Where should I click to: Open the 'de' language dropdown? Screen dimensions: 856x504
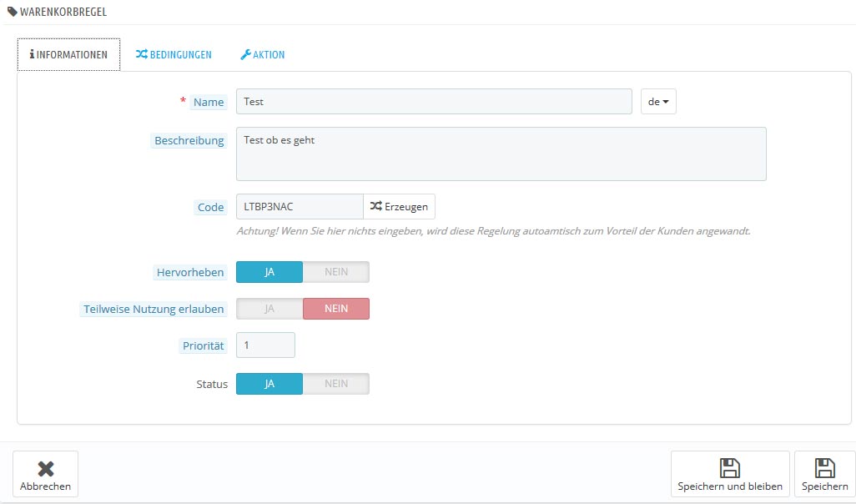pyautogui.click(x=658, y=102)
